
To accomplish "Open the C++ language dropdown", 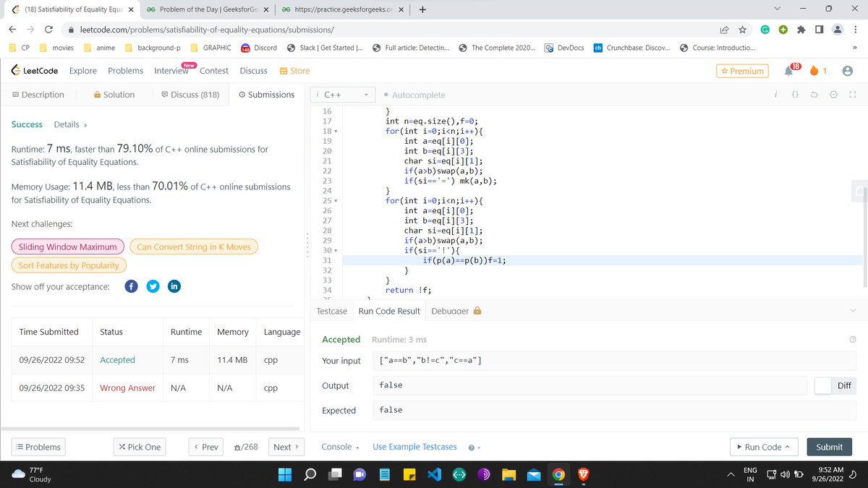I will click(344, 95).
